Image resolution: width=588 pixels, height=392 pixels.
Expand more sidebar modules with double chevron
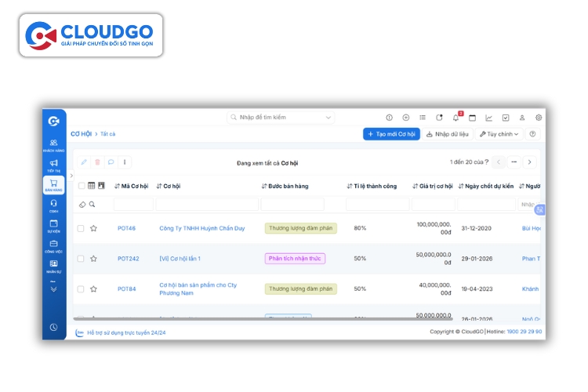point(53,289)
